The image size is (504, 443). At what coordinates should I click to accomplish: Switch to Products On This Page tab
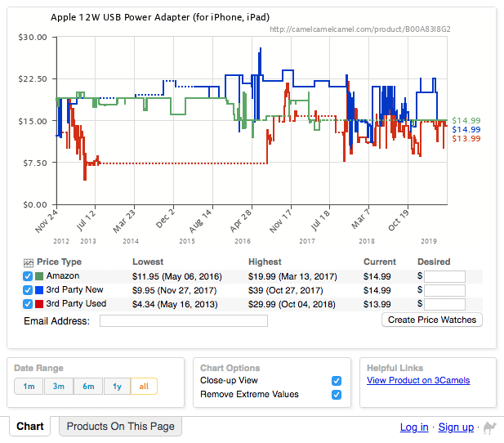pyautogui.click(x=121, y=427)
